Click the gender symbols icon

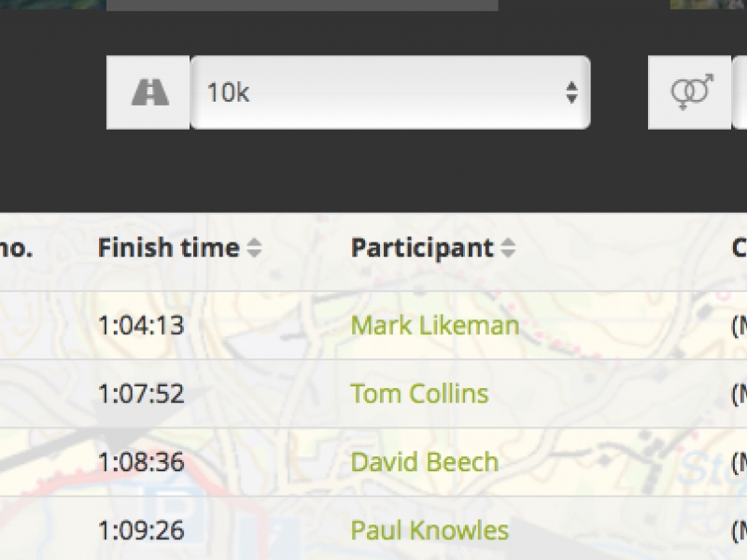[691, 91]
